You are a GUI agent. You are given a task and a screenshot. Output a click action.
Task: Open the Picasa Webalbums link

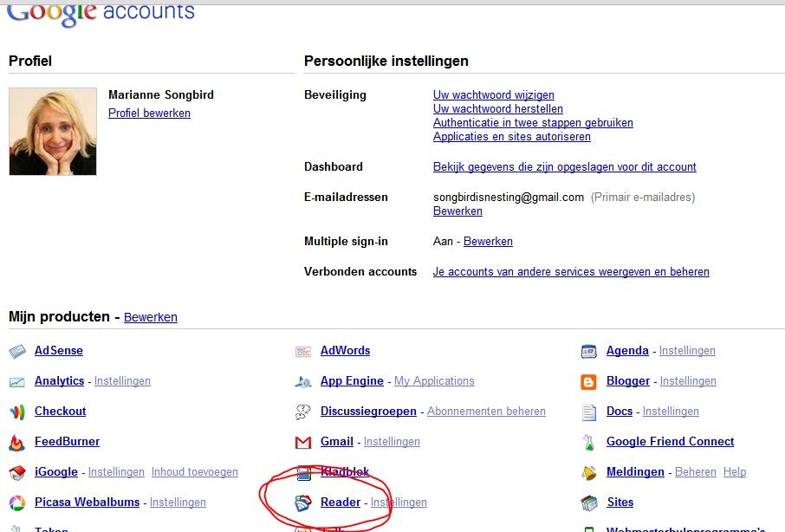88,502
